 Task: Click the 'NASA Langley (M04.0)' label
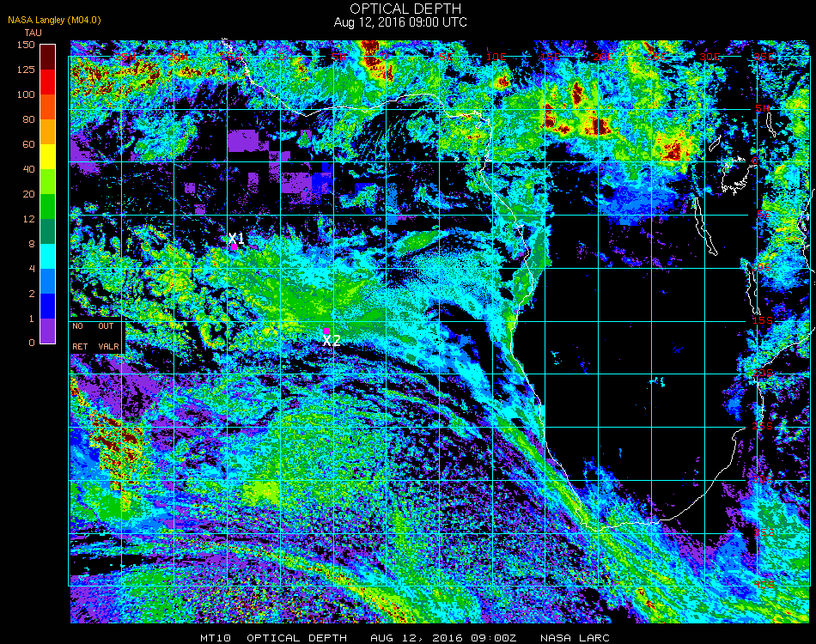tap(54, 21)
